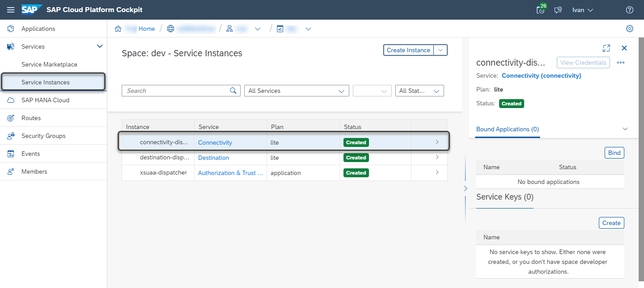Open the Events menu item
644x288 pixels.
tap(30, 154)
